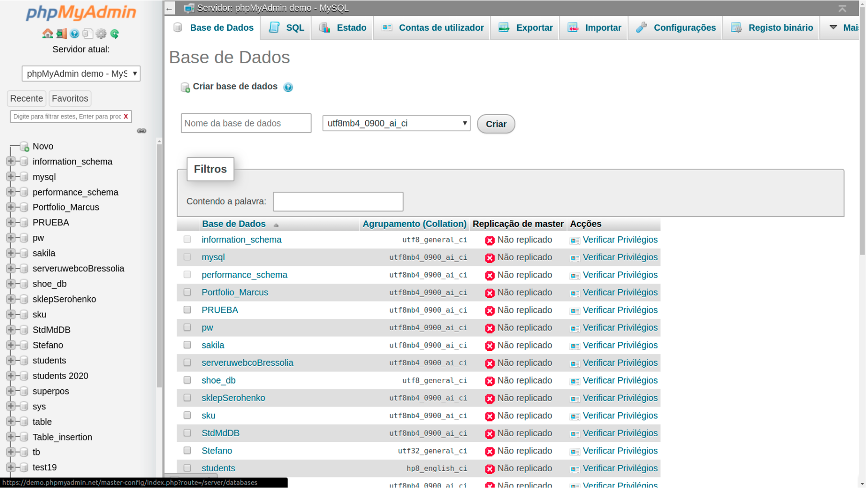
Task: Open the current server selector dropdown
Action: [81, 74]
